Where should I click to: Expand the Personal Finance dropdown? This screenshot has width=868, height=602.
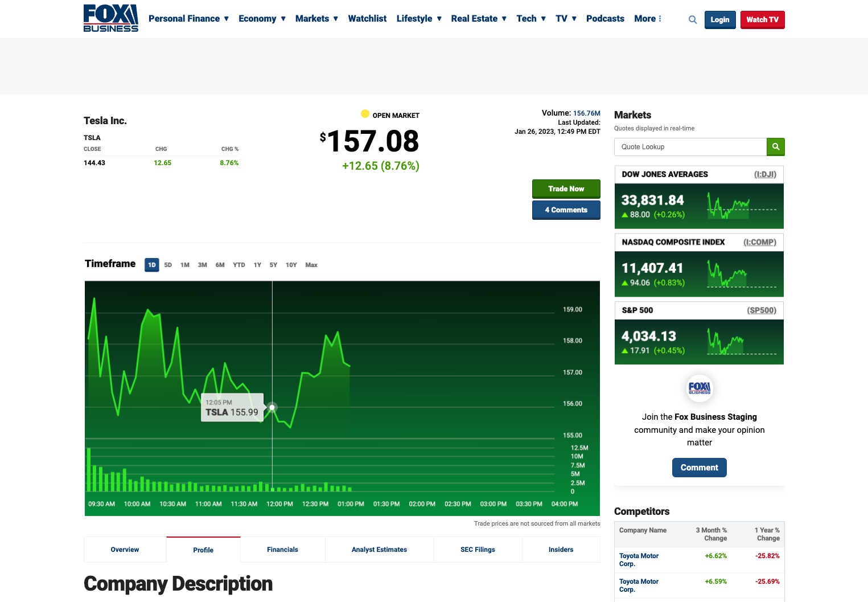point(188,19)
